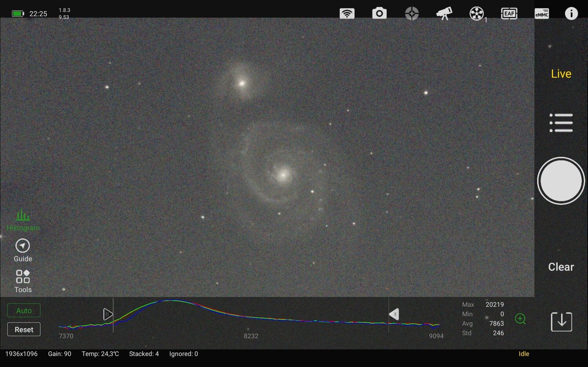Toggle the histogram zoom magnifier

521,319
